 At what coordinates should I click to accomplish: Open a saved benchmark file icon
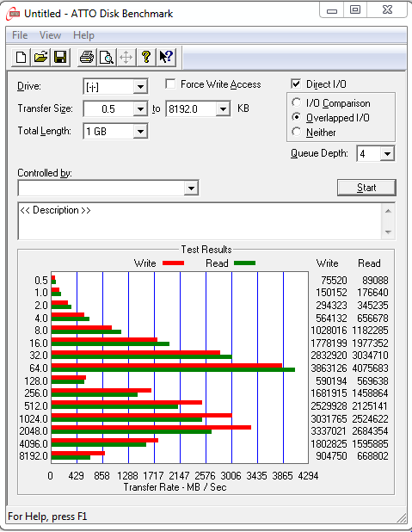point(40,57)
